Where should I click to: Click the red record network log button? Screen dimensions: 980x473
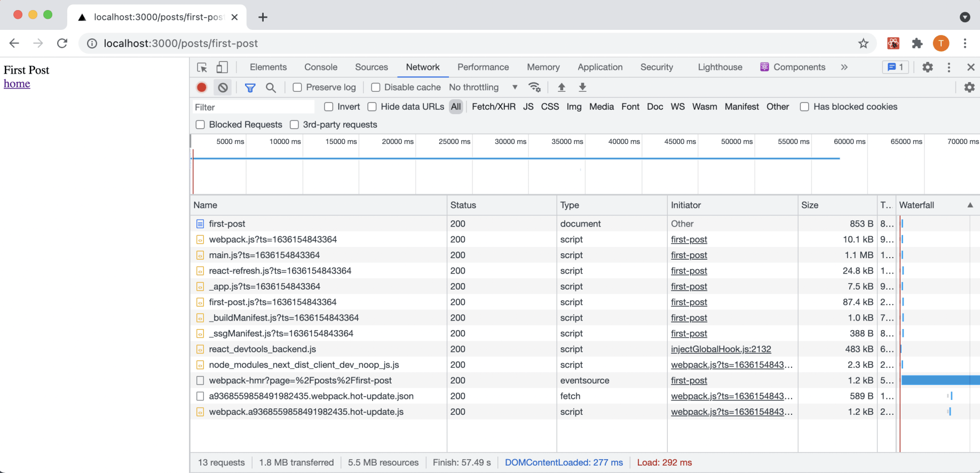click(202, 87)
